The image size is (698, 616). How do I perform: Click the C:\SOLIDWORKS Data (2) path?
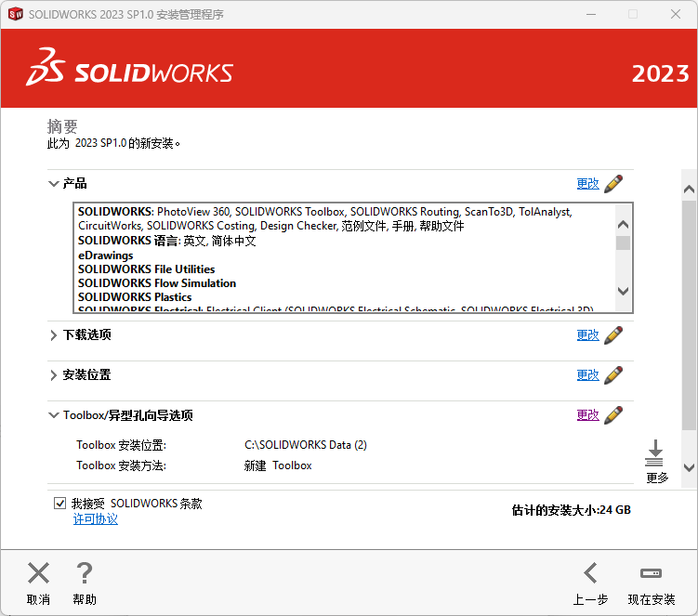tap(306, 445)
